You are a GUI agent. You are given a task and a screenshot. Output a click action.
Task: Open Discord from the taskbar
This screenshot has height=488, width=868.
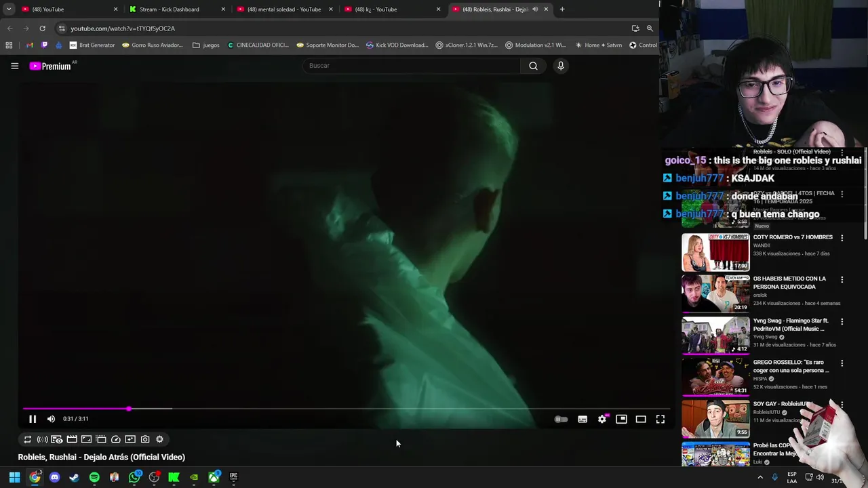[x=54, y=477]
